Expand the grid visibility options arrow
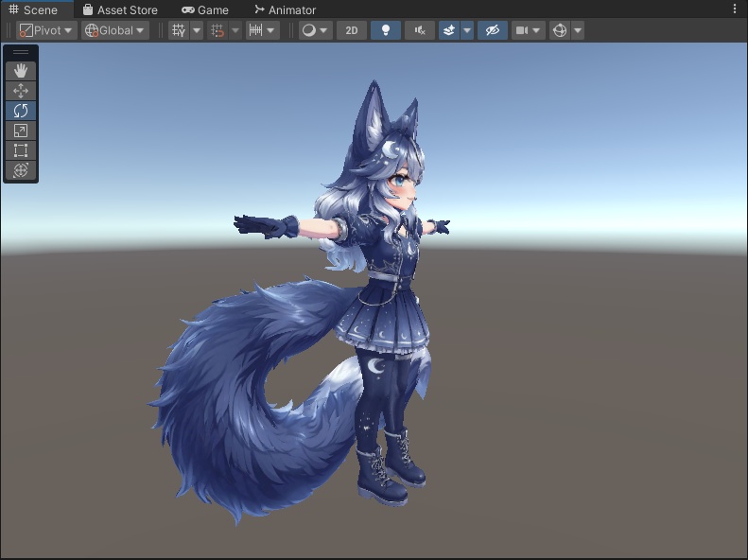 point(197,30)
